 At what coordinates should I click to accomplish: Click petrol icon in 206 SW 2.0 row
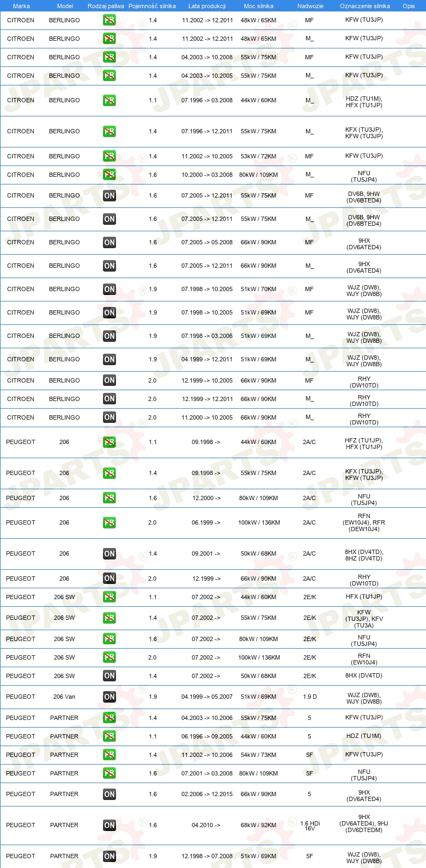pos(109,657)
